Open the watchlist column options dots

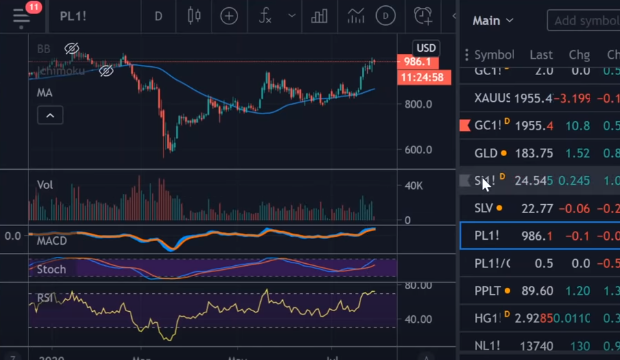coord(467,55)
